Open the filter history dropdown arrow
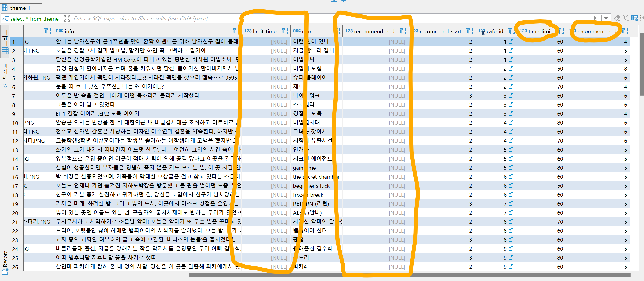This screenshot has height=281, width=644. point(606,18)
